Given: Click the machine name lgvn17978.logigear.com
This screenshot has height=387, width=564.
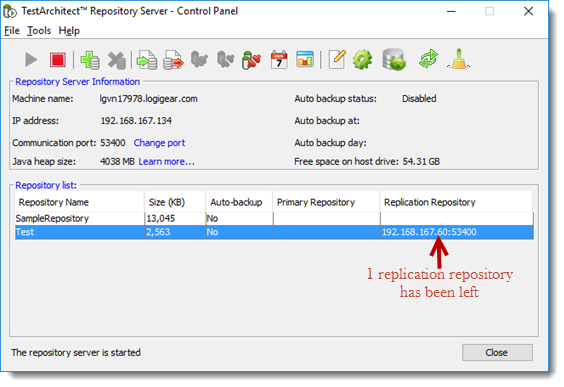Looking at the screenshot, I should click(x=149, y=99).
